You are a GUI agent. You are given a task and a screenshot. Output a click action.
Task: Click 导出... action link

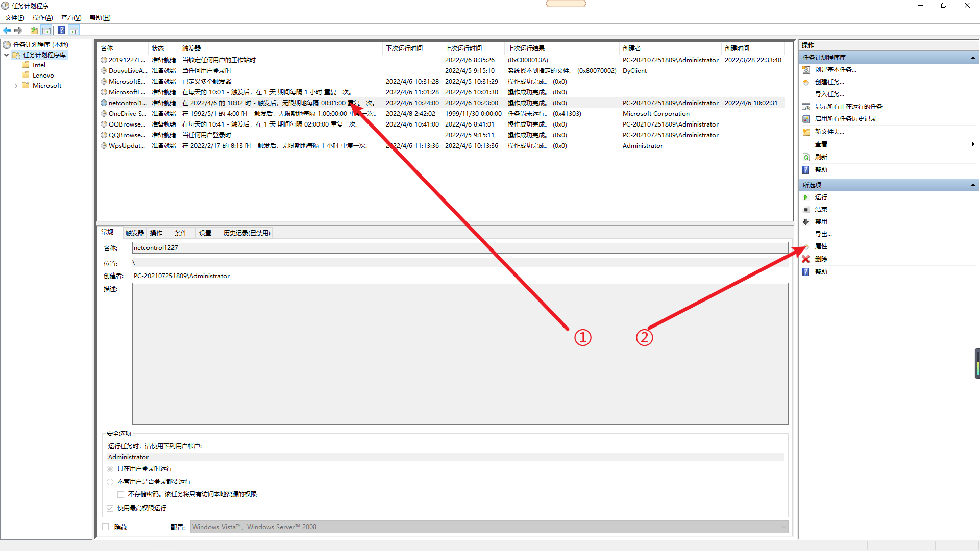click(x=823, y=234)
